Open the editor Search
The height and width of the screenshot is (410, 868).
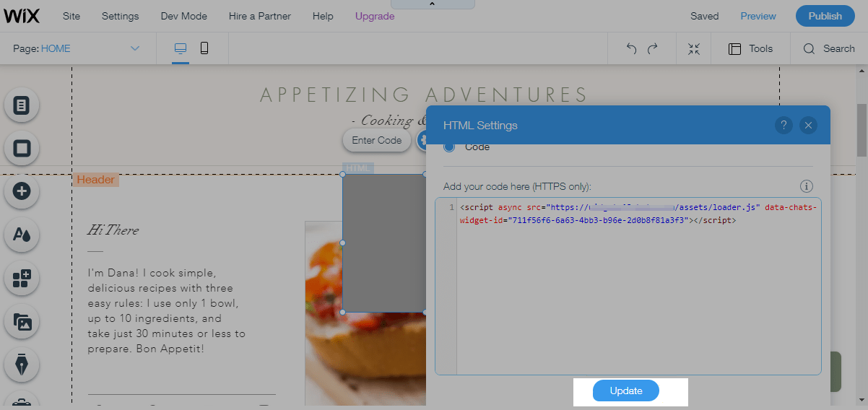(828, 49)
